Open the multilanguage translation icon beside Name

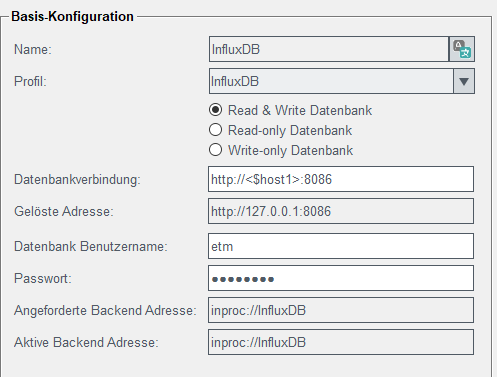pyautogui.click(x=462, y=49)
